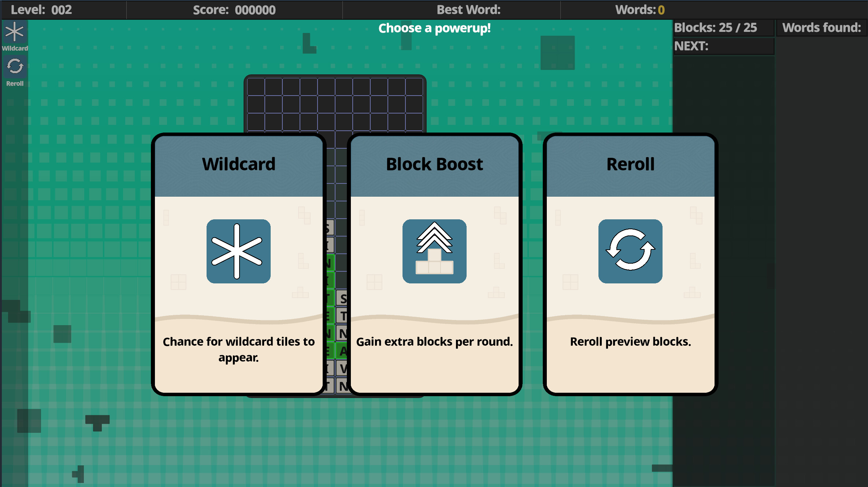This screenshot has width=868, height=487.
Task: Click the stacked-chevron icon on Block Boost card
Action: pyautogui.click(x=434, y=251)
